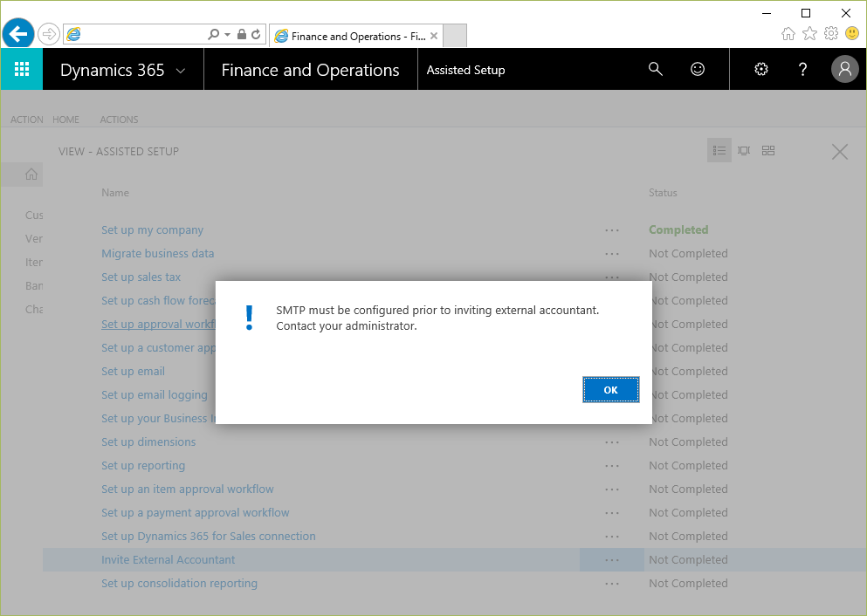Screen dimensions: 867x616
Task: Open the Set up email link
Action: pos(133,371)
